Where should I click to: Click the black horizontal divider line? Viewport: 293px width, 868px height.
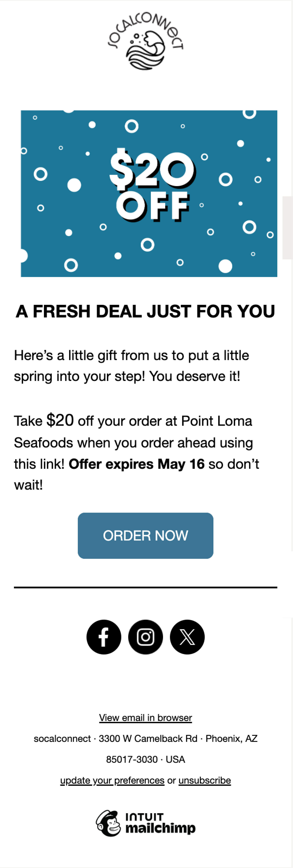click(x=145, y=587)
